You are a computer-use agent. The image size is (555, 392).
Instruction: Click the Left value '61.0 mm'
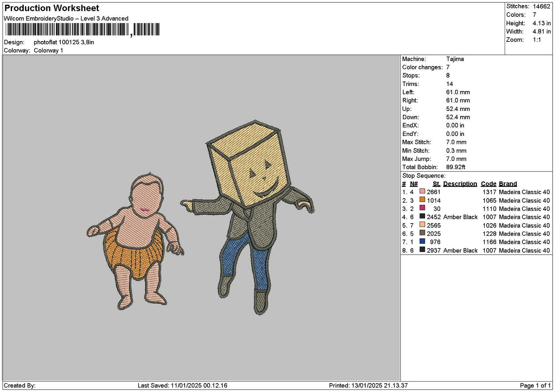point(458,93)
